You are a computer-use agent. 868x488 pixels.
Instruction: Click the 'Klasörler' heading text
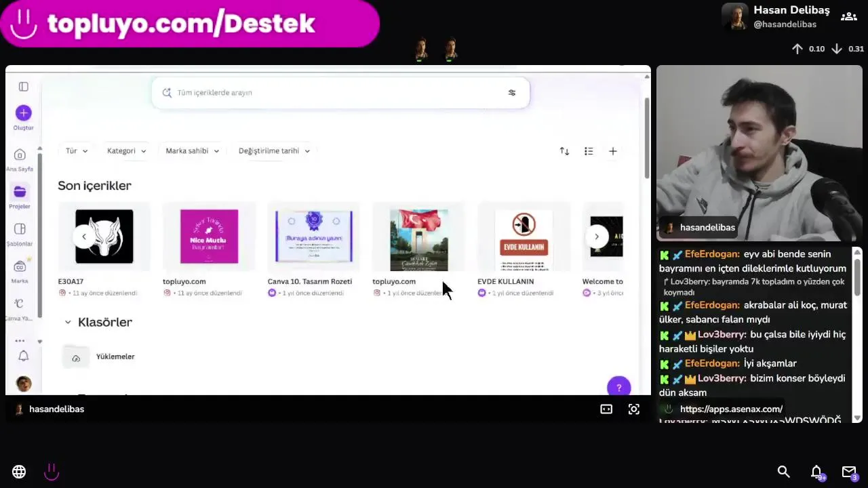coord(105,322)
